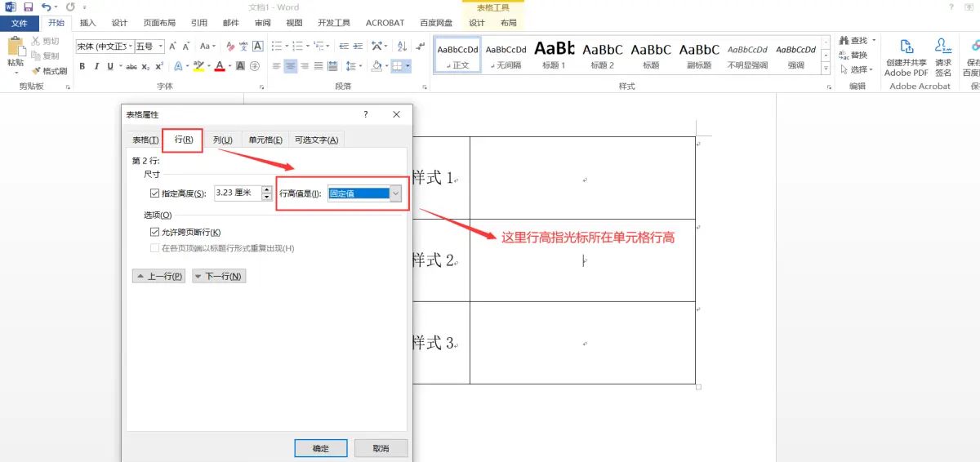Toggle the 允许跨页断行 checkbox

coord(154,233)
